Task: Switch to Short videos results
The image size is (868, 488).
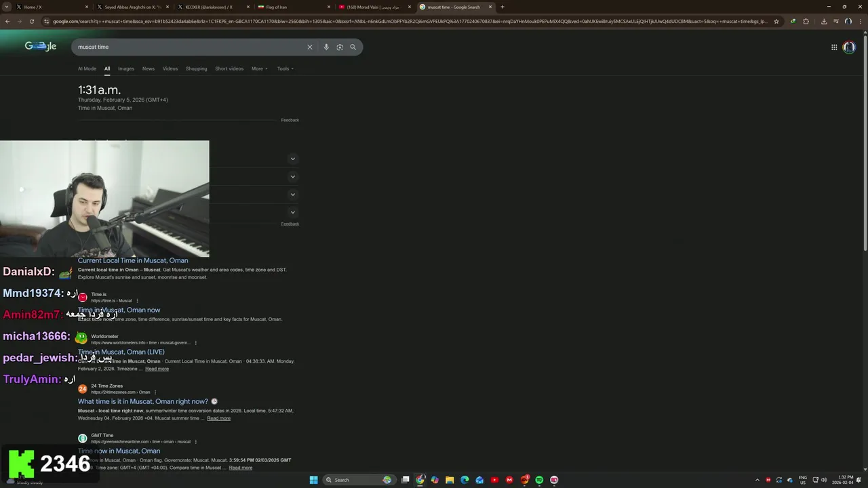Action: [229, 68]
